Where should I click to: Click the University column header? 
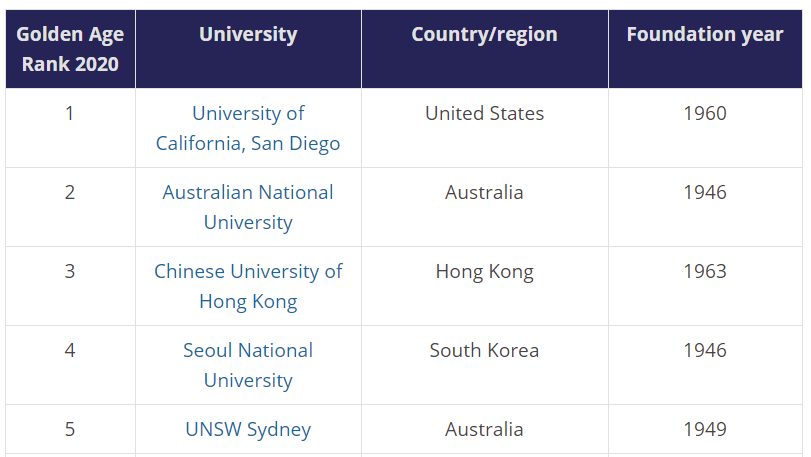click(x=248, y=34)
